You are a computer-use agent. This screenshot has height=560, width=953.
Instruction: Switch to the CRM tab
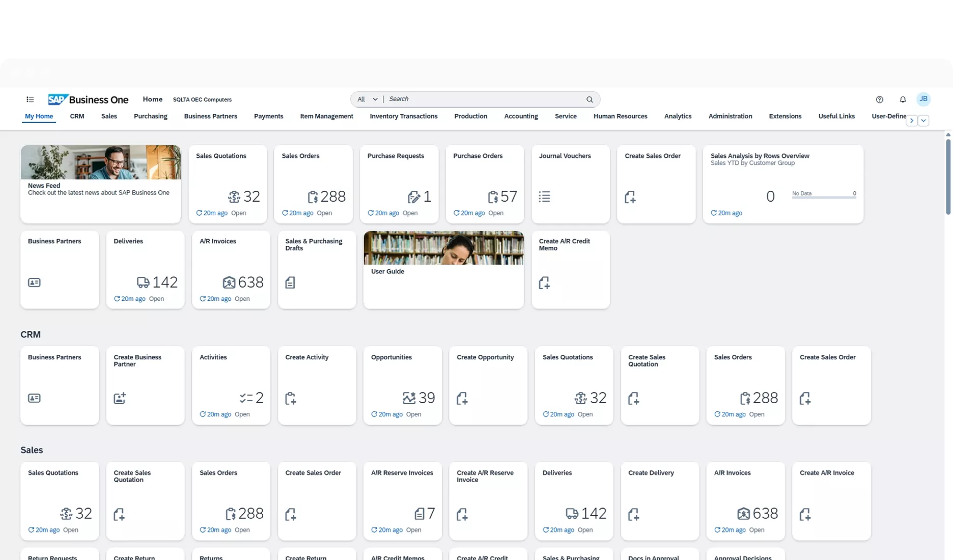tap(77, 116)
